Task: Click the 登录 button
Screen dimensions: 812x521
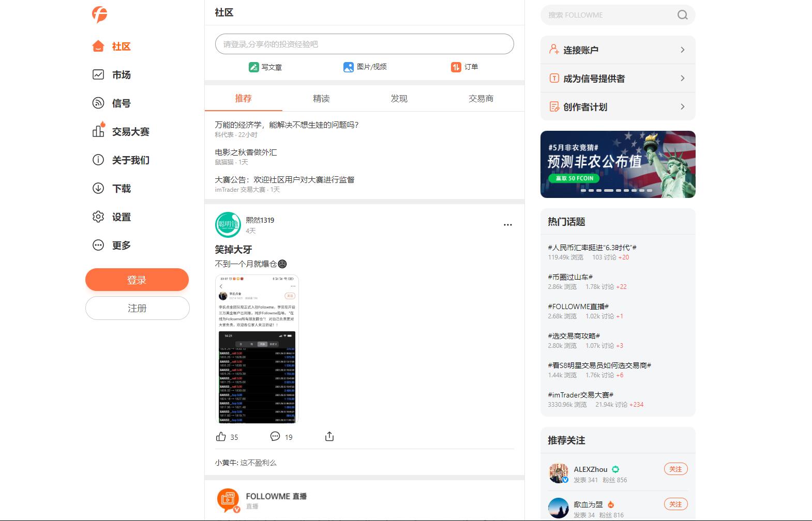Action: (137, 280)
